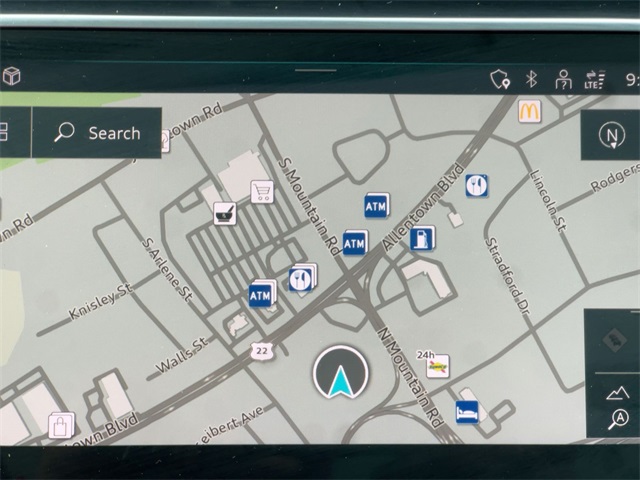
Task: Tap the shopping cart grocery marker
Action: pyautogui.click(x=263, y=191)
